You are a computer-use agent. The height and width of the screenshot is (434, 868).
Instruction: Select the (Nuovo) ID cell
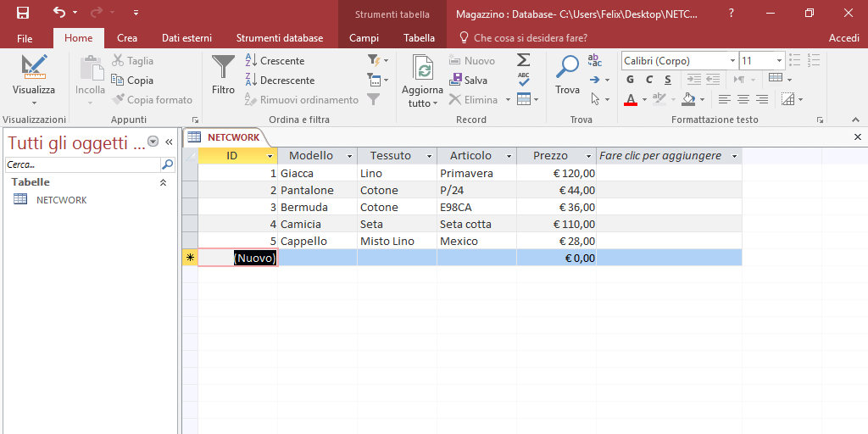pos(238,258)
